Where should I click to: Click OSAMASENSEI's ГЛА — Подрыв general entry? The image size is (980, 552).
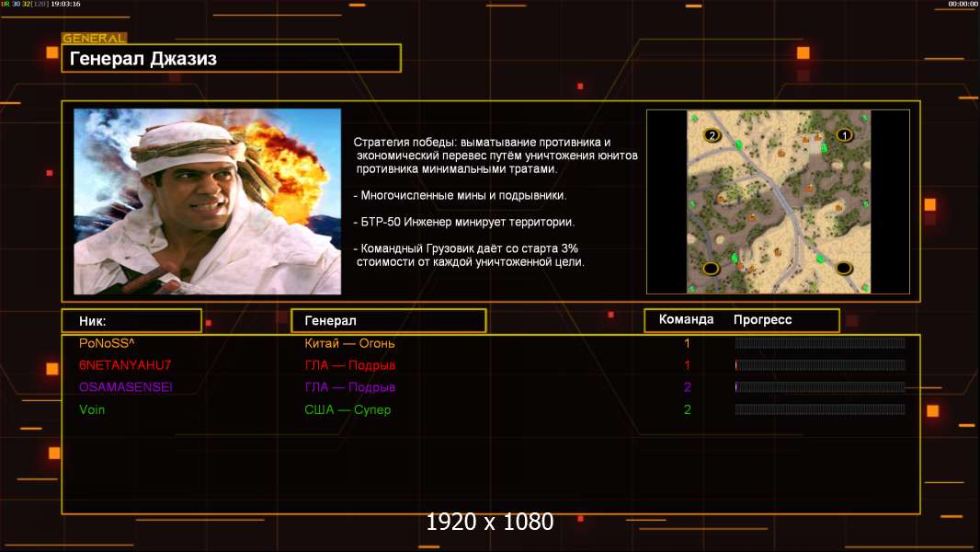(x=350, y=387)
